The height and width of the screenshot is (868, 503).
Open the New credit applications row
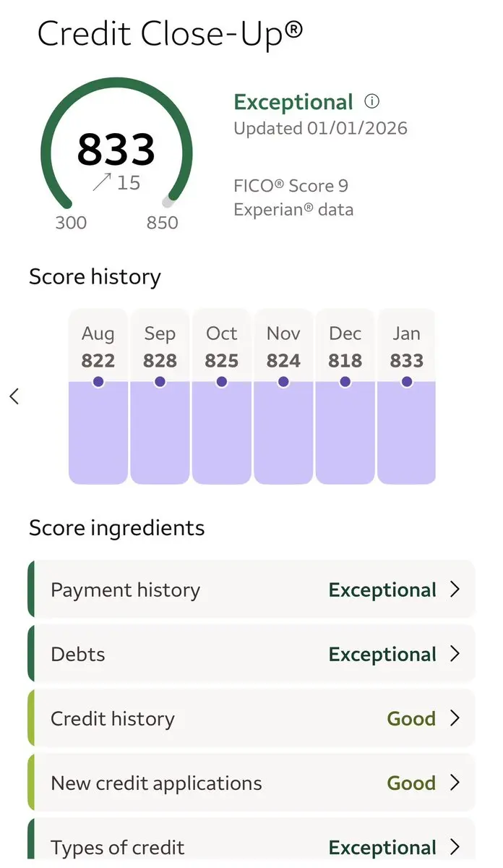(217, 783)
